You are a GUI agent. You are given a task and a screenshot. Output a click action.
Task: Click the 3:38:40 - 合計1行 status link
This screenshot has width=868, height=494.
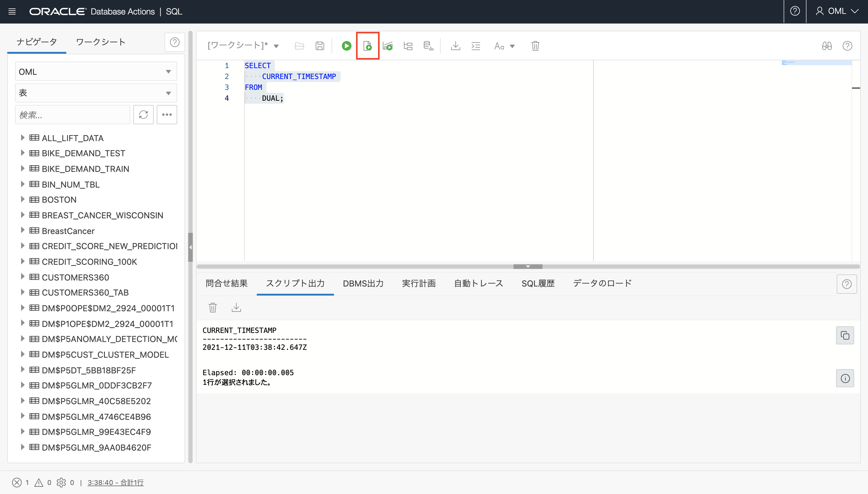coord(115,482)
